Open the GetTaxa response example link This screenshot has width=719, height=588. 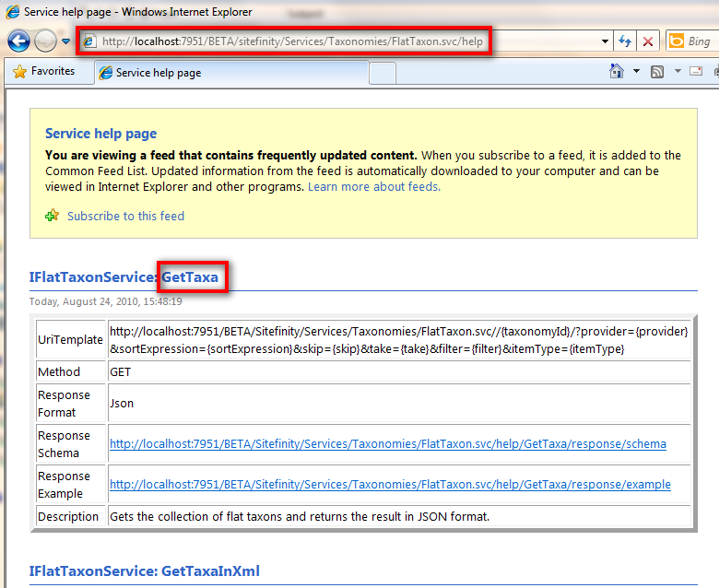tap(390, 485)
